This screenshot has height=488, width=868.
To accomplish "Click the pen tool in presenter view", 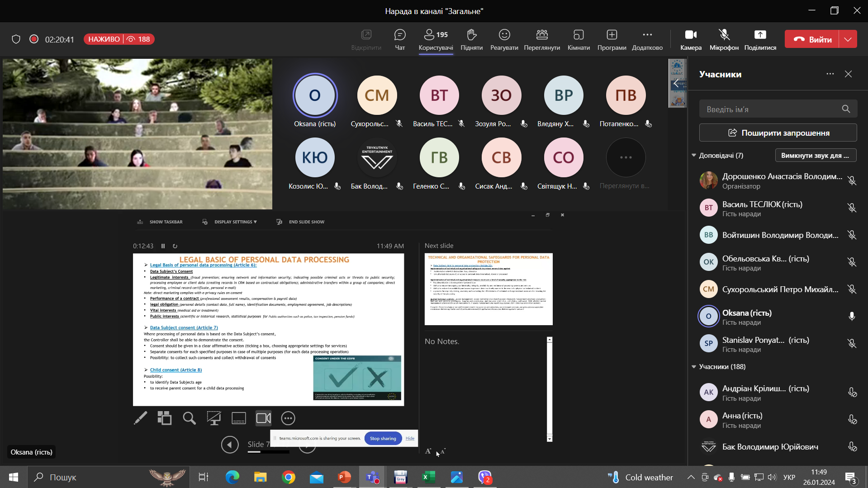I will [x=140, y=418].
